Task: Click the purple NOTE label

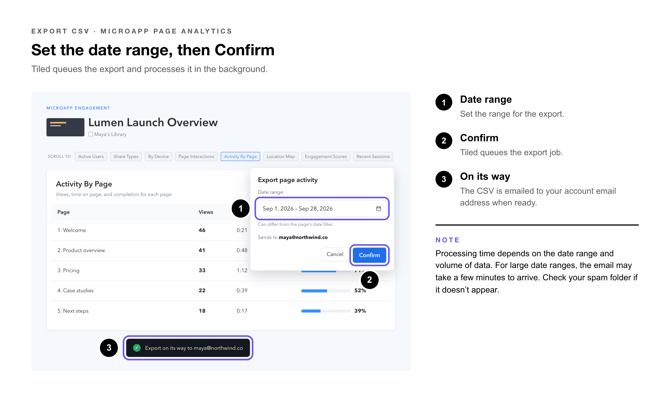Action: 447,240
